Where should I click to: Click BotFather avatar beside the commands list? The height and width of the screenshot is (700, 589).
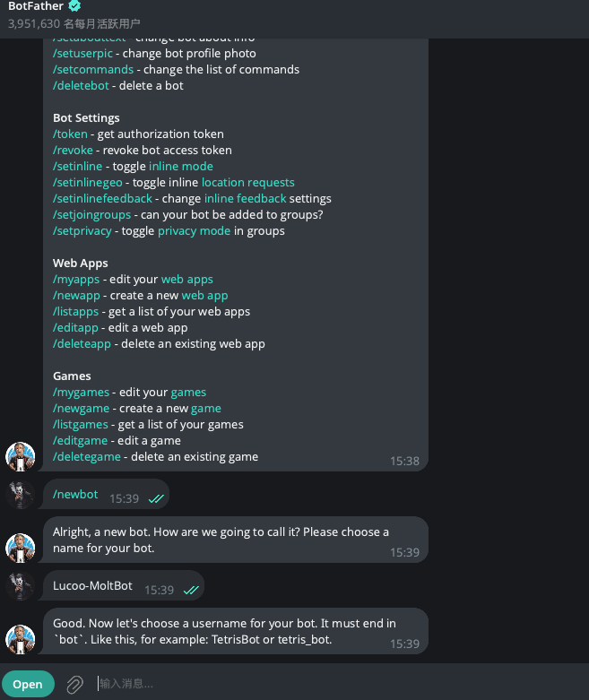(21, 456)
